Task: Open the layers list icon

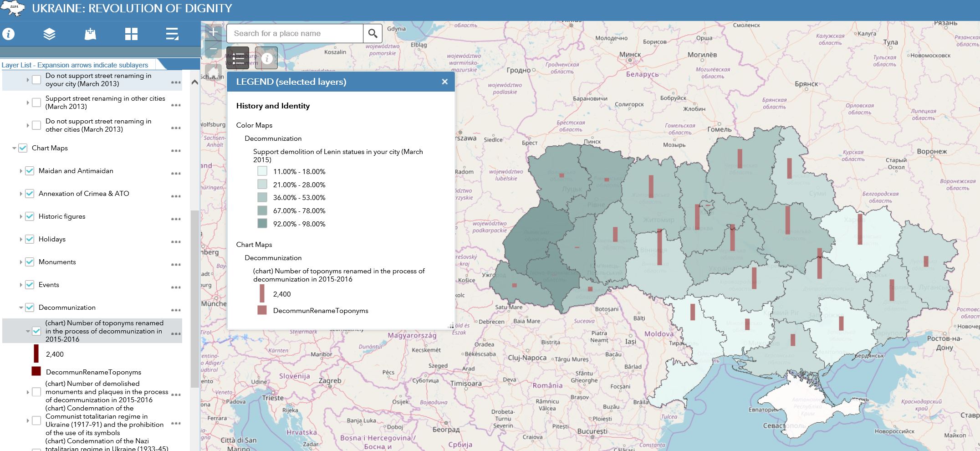Action: point(49,34)
